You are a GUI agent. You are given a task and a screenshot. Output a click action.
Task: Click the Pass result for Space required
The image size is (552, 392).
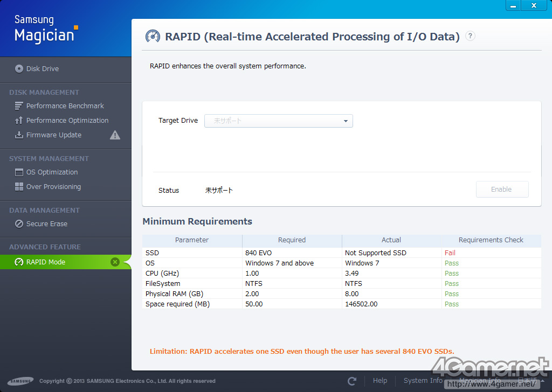[452, 304]
